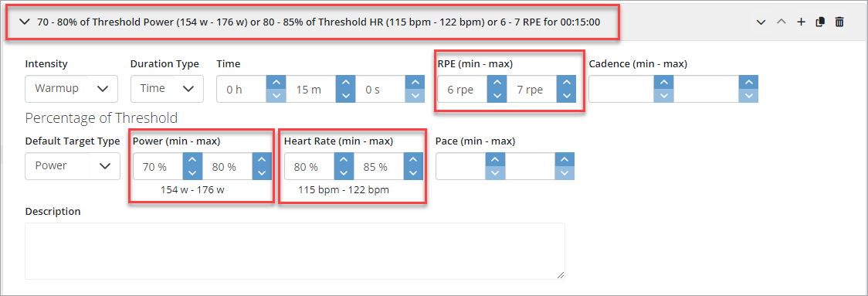
Task: Duplicate the step using copy icon
Action: coord(820,22)
